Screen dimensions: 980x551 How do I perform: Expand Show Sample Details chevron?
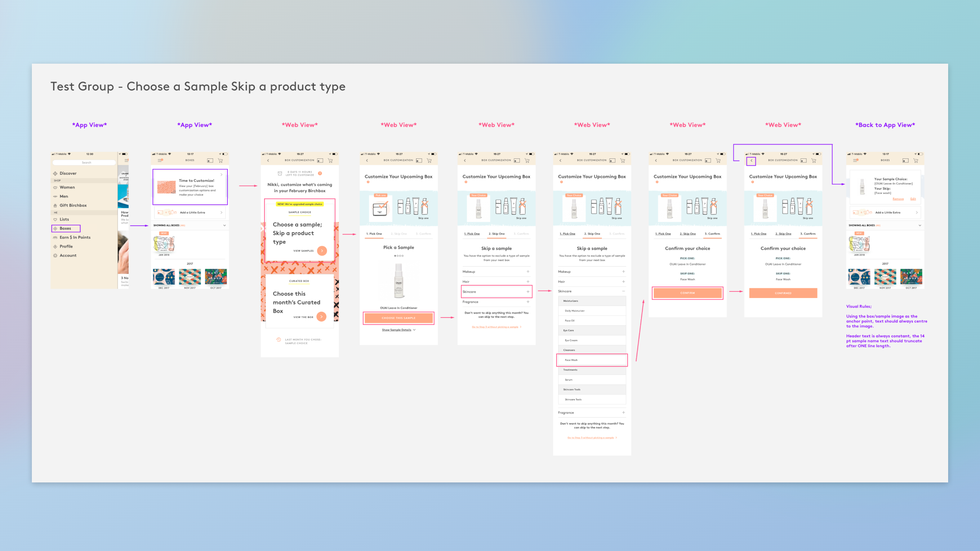(x=414, y=330)
